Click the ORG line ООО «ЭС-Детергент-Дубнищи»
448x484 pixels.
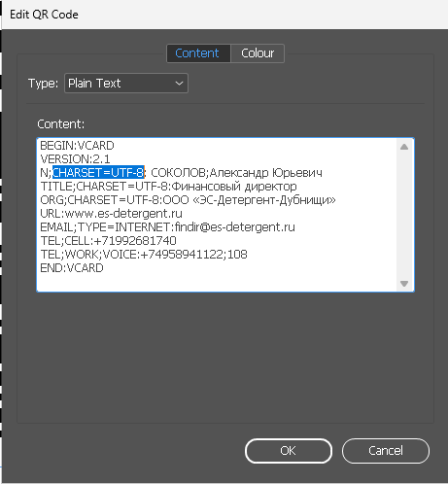(188, 200)
